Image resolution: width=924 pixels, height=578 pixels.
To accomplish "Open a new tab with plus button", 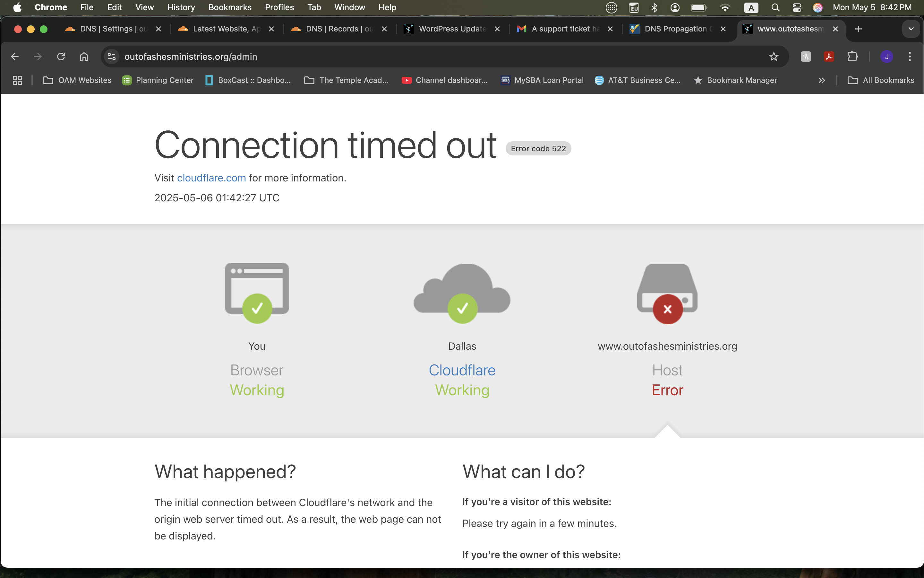I will click(x=858, y=29).
